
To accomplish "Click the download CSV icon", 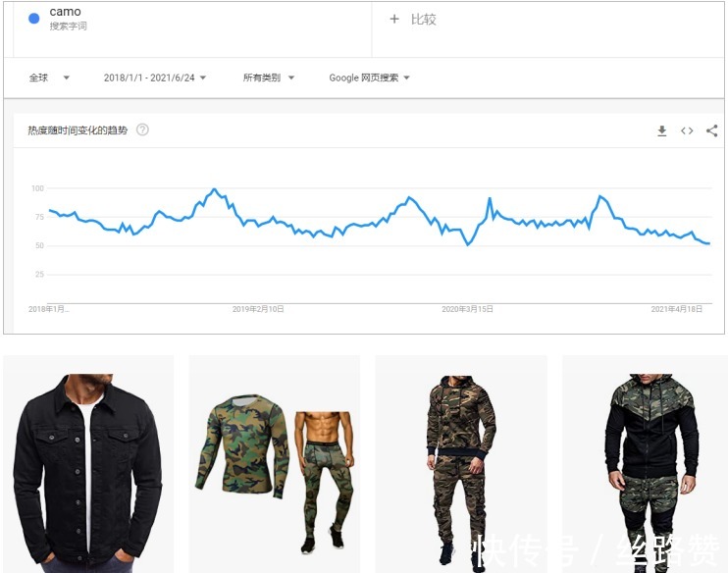I will pyautogui.click(x=662, y=130).
